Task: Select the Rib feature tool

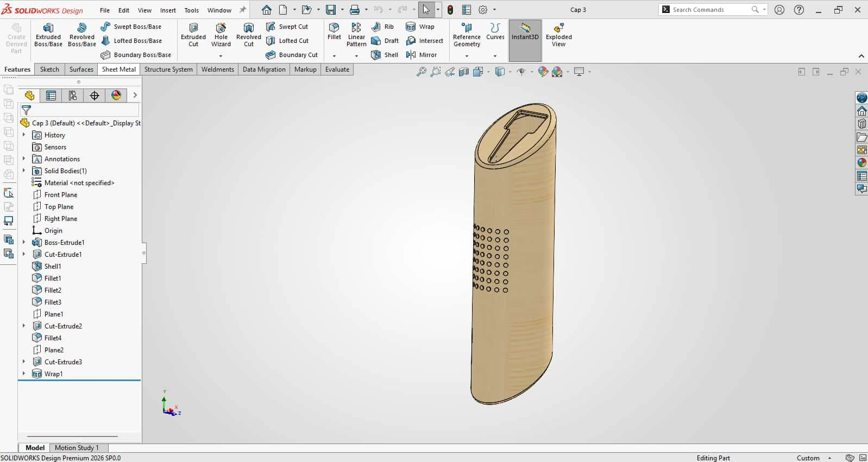Action: (382, 27)
